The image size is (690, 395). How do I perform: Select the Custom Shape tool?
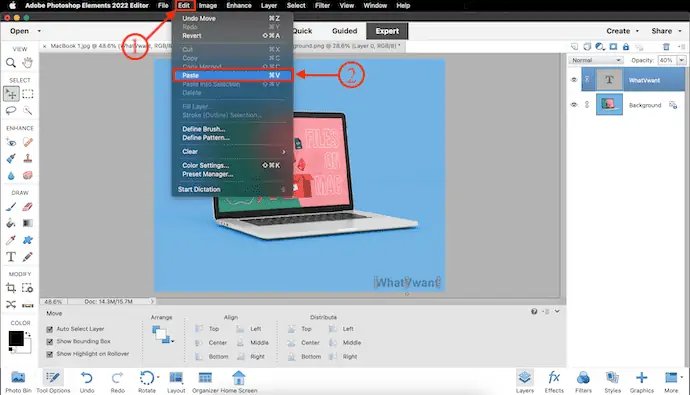[x=28, y=240]
